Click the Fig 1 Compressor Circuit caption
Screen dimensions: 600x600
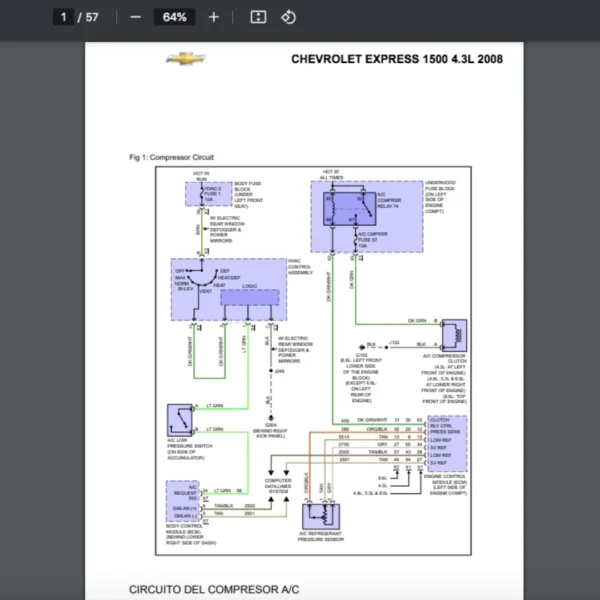(x=171, y=157)
